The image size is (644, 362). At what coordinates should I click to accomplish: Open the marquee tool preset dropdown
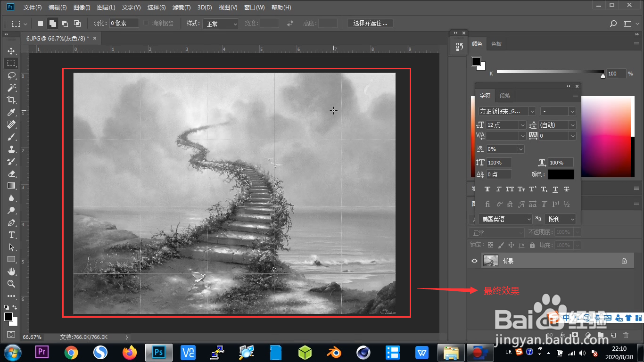[19, 24]
